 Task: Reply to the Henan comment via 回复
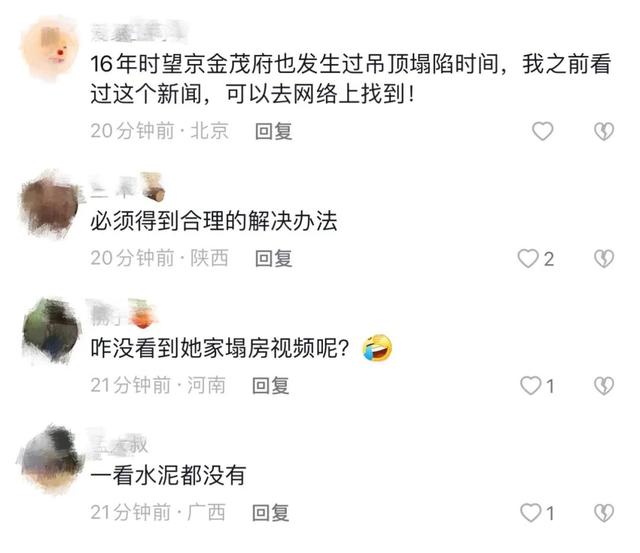tap(271, 386)
